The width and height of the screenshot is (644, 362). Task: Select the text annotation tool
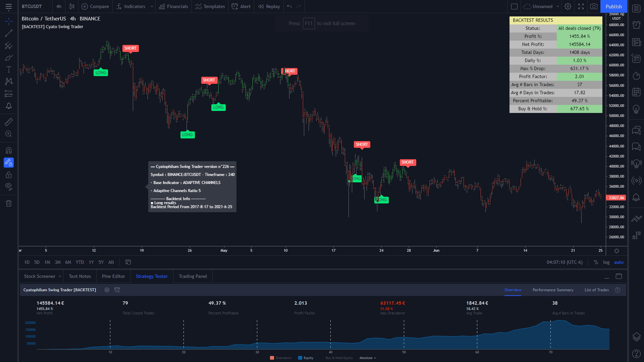[x=9, y=69]
